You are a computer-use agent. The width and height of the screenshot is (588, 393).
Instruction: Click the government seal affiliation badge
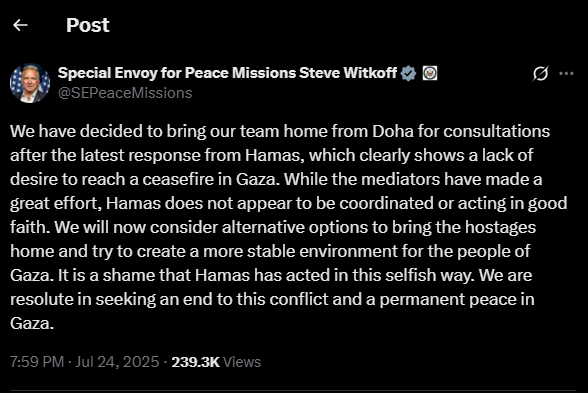pyautogui.click(x=430, y=73)
